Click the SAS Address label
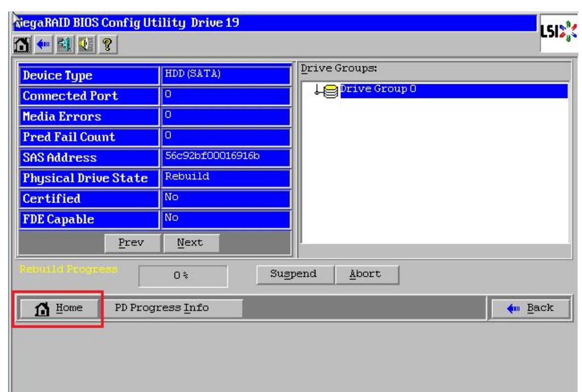Viewport: 582px width, 392px height. pyautogui.click(x=60, y=158)
